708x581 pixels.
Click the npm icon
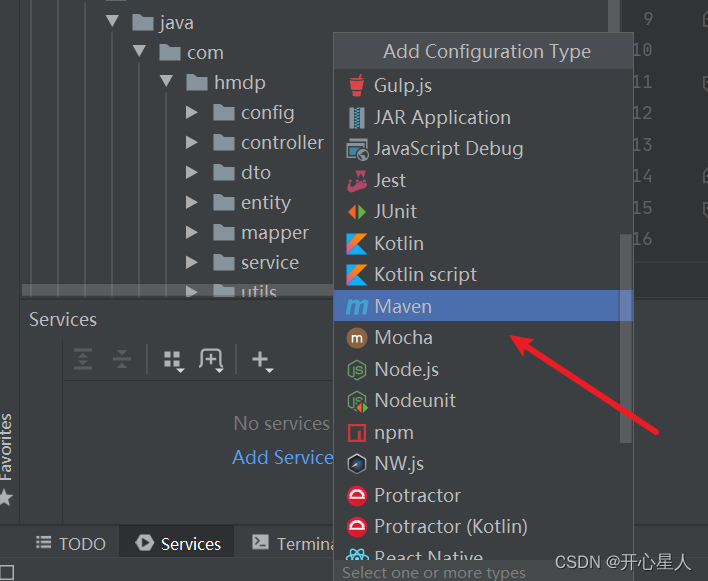[357, 433]
